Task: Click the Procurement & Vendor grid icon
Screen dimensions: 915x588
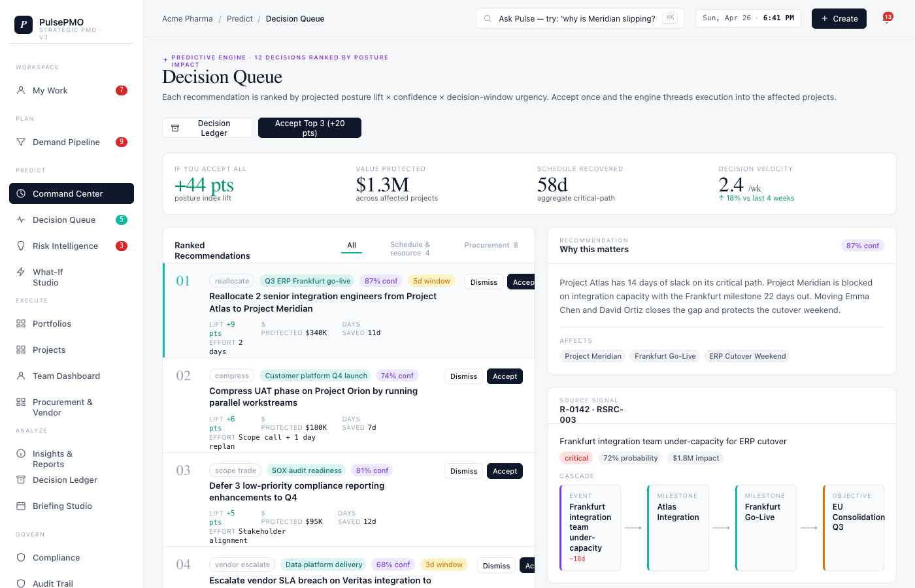Action: coord(21,402)
